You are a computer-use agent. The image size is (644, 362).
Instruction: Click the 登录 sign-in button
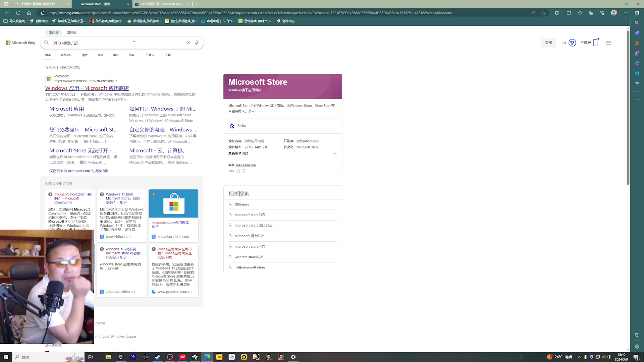[548, 43]
